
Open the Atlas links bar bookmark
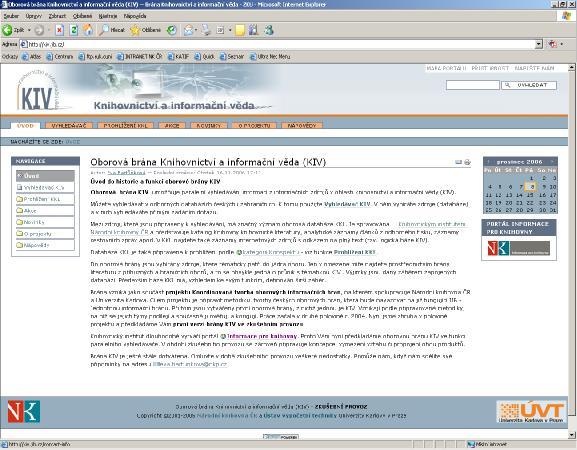(x=32, y=57)
